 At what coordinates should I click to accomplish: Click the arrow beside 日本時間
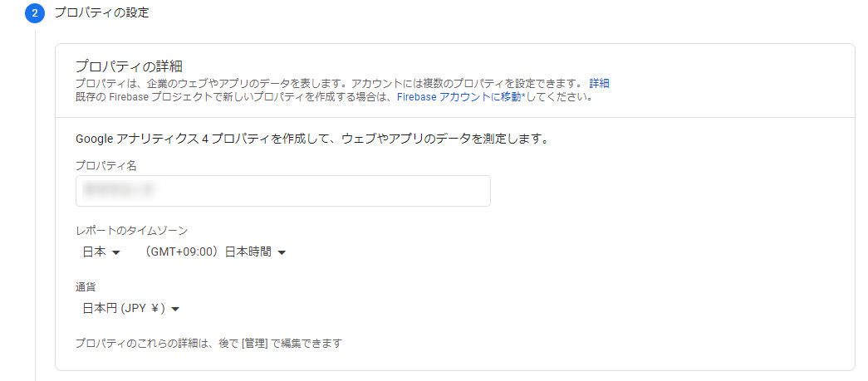coord(282,252)
